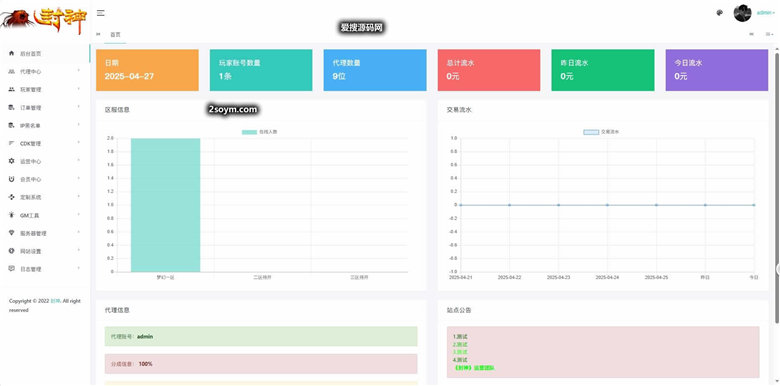Click announcement line 1.测试
The height and width of the screenshot is (386, 780).
point(460,337)
